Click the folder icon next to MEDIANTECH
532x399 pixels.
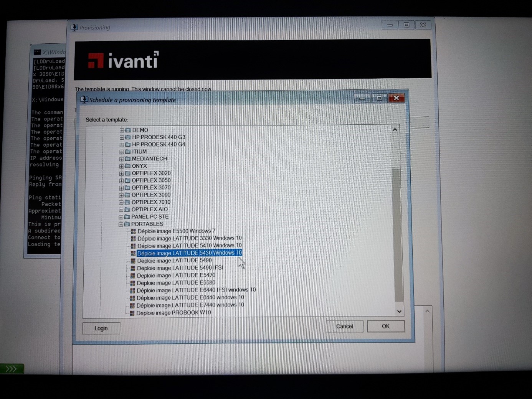(128, 159)
